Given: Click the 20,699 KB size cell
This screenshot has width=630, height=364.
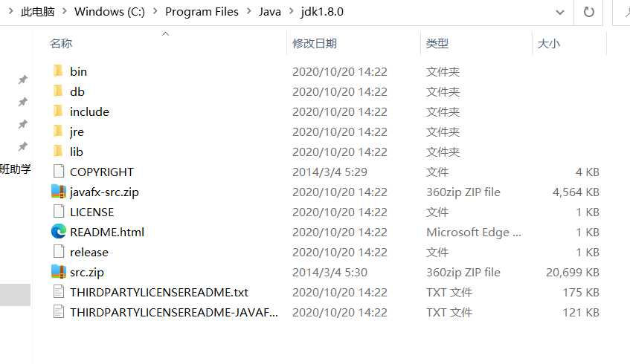Looking at the screenshot, I should click(x=573, y=272).
